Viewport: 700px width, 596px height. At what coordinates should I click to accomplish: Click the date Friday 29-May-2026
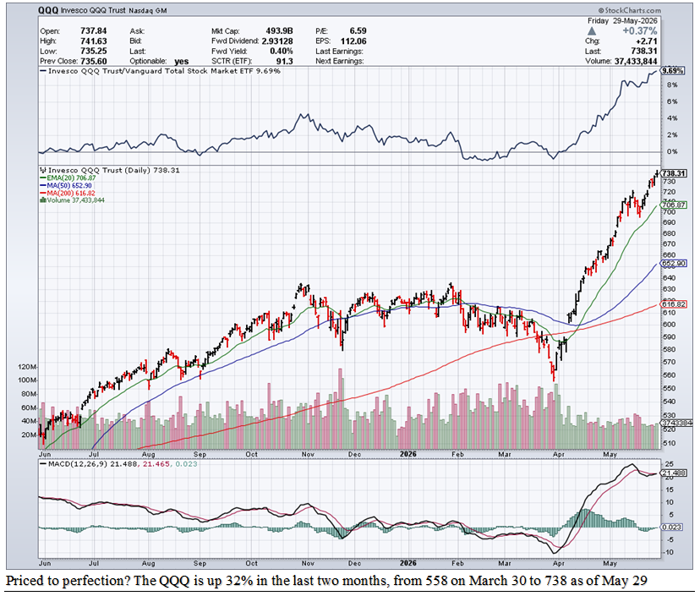pos(622,21)
